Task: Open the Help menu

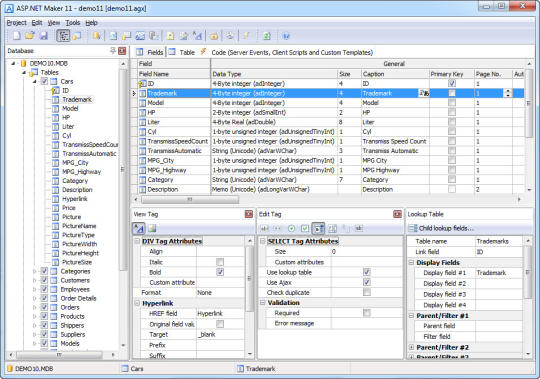Action: point(91,23)
